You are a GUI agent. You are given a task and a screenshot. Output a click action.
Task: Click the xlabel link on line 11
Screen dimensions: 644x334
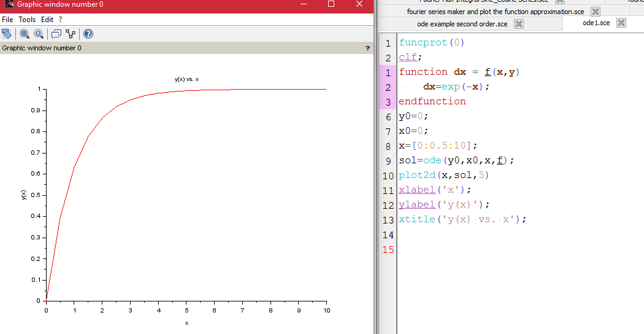coord(416,190)
